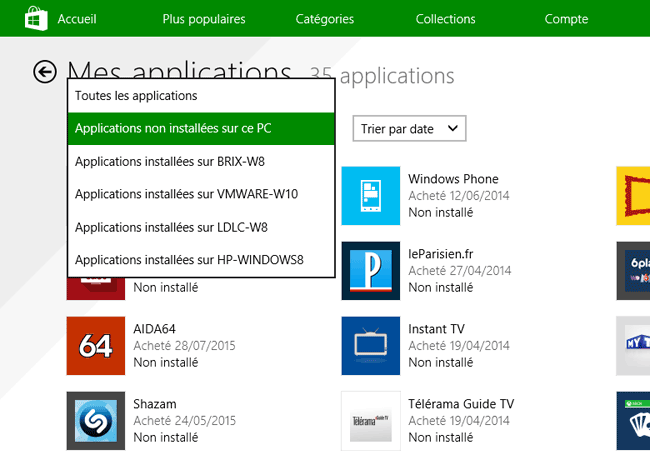Click Non installé under Instant TV
Screen dimensions: 650x460
click(x=441, y=362)
